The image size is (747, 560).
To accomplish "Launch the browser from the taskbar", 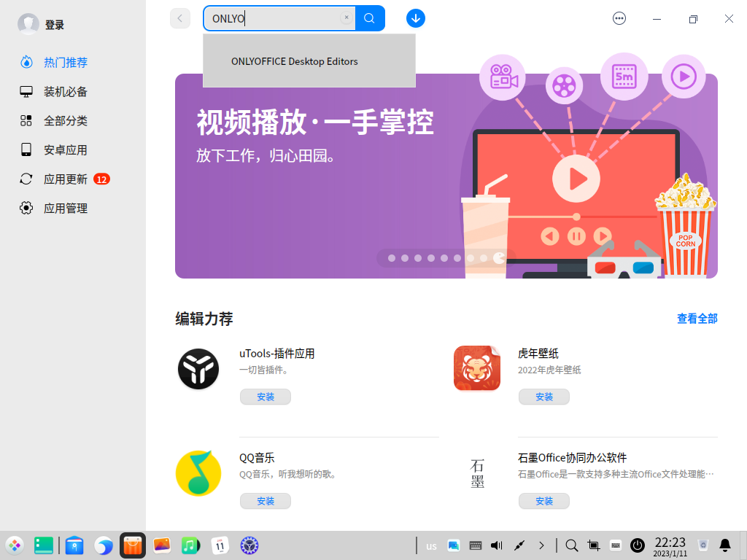I will pyautogui.click(x=104, y=545).
